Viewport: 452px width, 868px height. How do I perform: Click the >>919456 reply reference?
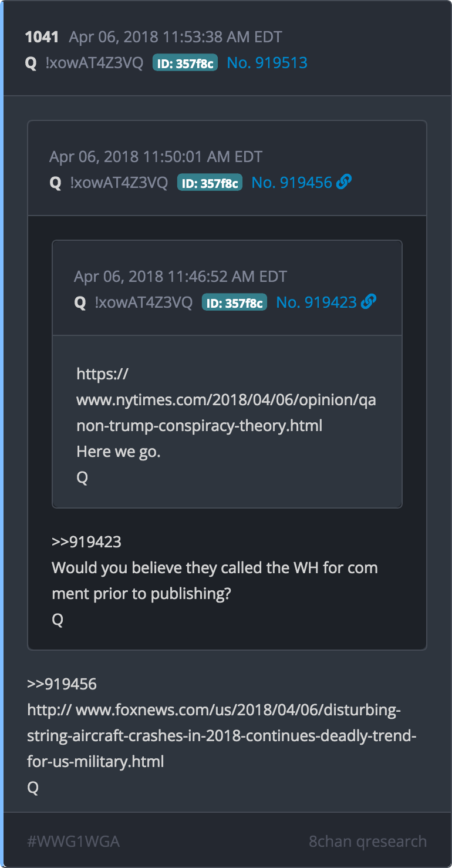[62, 684]
